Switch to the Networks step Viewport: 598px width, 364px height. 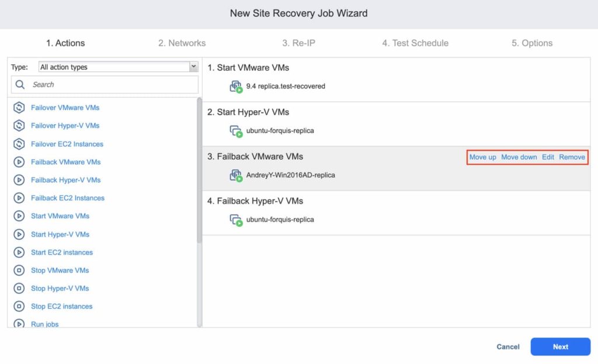[182, 43]
